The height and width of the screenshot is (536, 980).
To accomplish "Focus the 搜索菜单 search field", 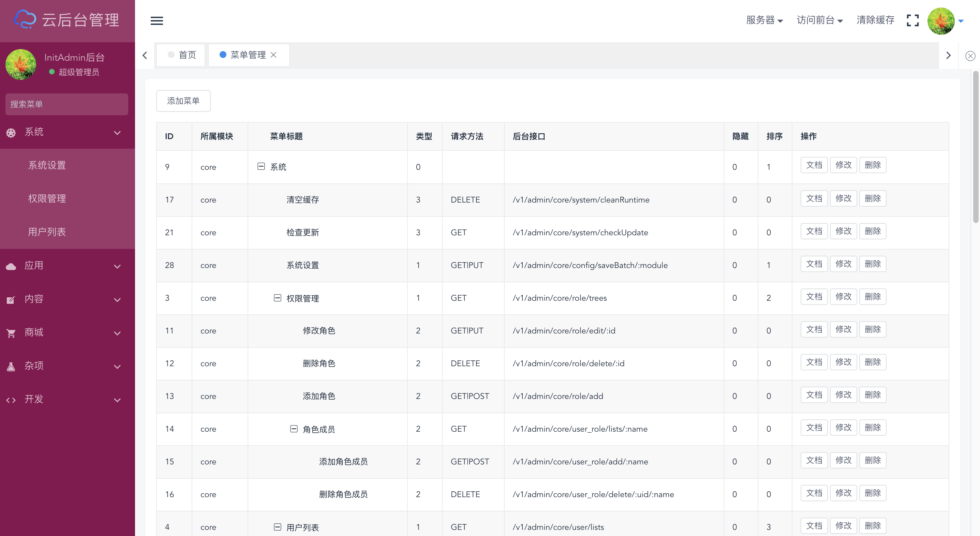I will (x=66, y=104).
